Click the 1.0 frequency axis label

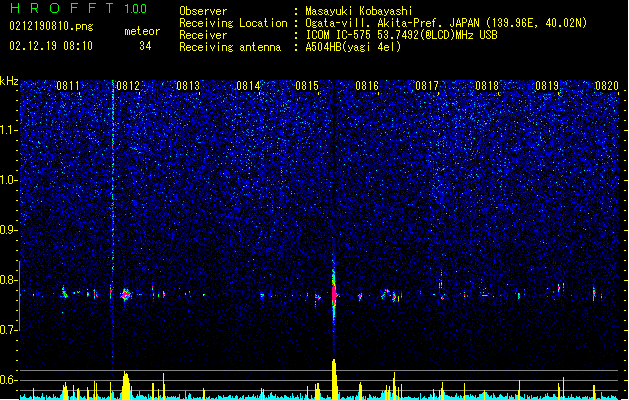tap(9, 180)
